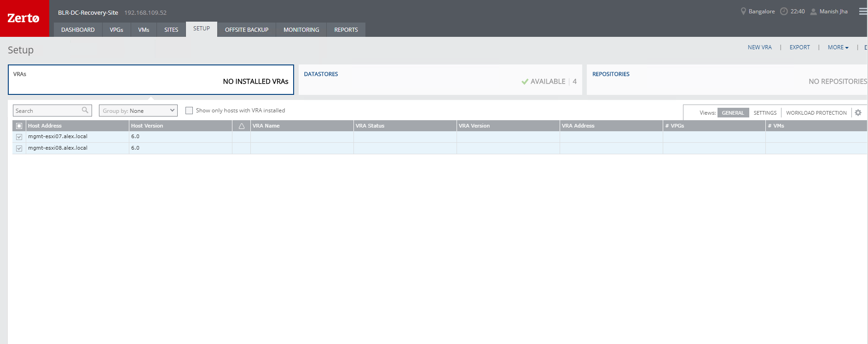This screenshot has height=344, width=868.
Task: Switch to the OFFSITE BACKUP tab
Action: (x=246, y=30)
